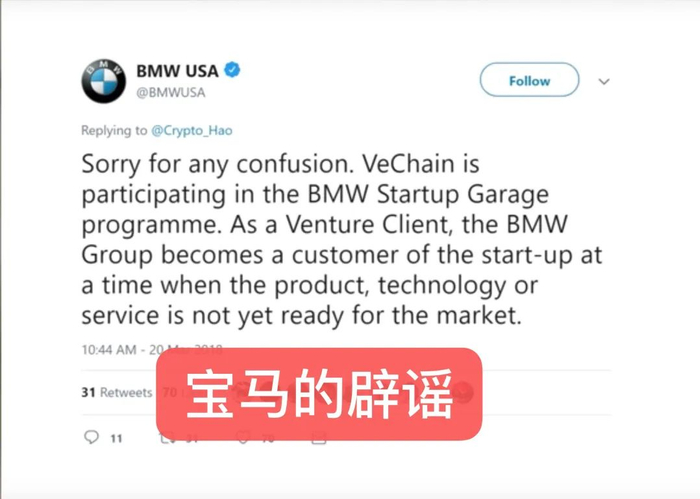Click the retweet arrows icon
The width and height of the screenshot is (700, 499).
coord(168,438)
